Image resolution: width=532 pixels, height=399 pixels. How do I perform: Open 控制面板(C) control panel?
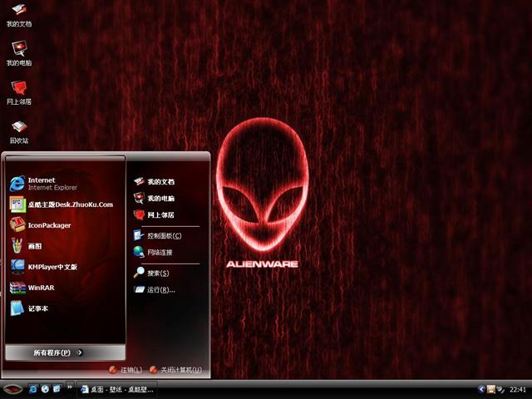pyautogui.click(x=168, y=235)
